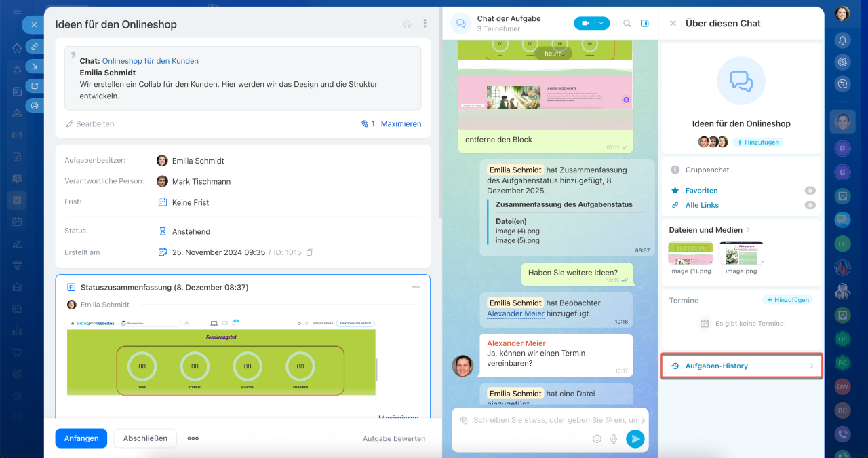Click the minimize-arrow icon on side tab

pos(35,66)
